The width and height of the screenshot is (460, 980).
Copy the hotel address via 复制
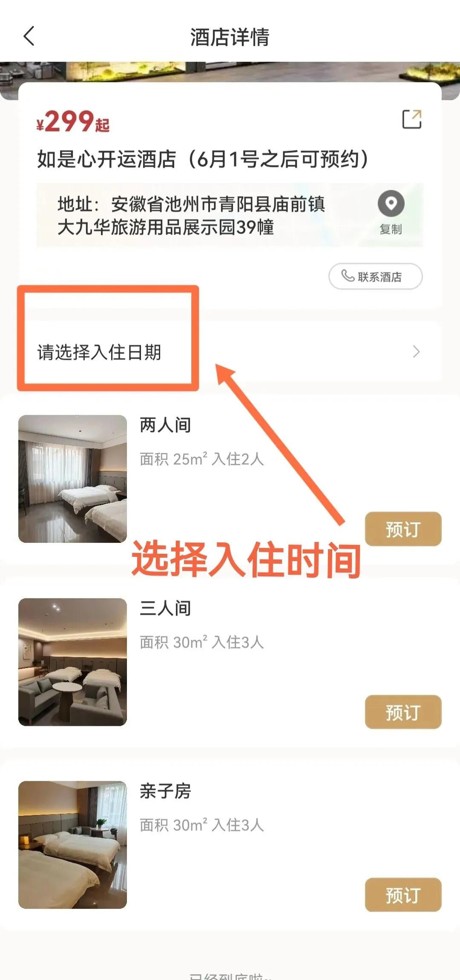point(391,229)
